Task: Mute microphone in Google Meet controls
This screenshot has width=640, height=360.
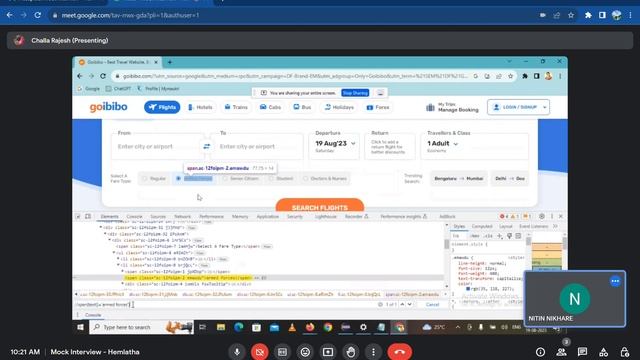Action: pyautogui.click(x=237, y=352)
